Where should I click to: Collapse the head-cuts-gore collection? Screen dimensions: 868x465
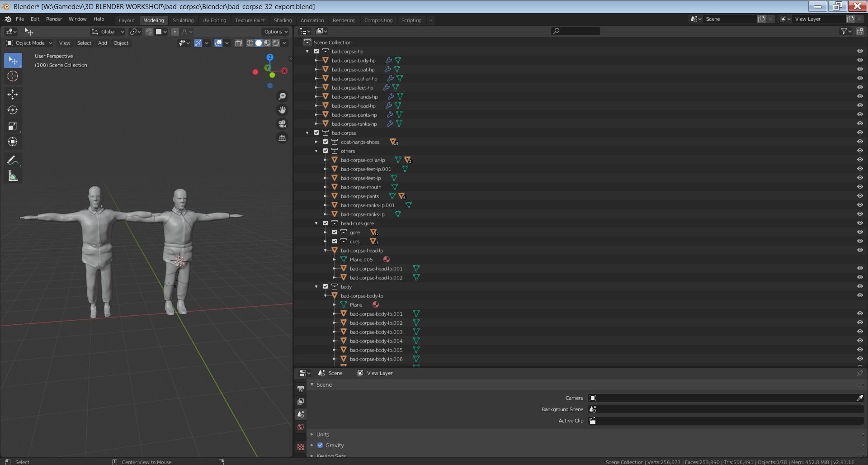point(316,223)
